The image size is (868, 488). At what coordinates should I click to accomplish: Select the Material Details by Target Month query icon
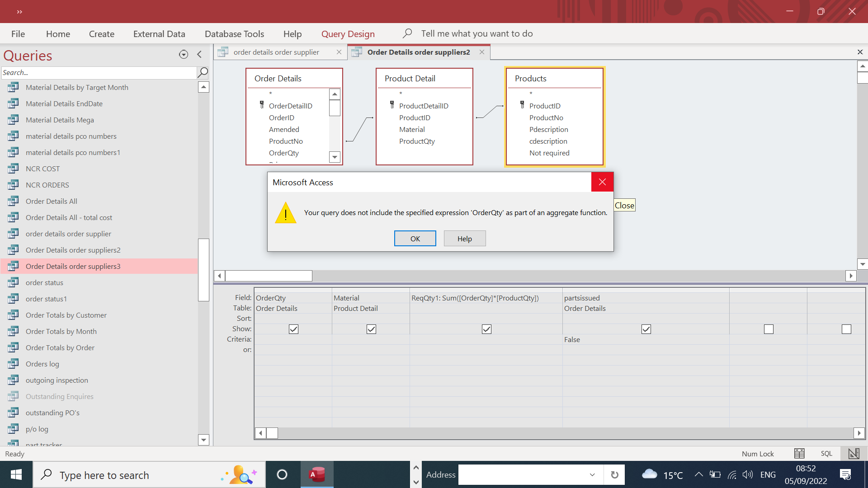tap(13, 87)
